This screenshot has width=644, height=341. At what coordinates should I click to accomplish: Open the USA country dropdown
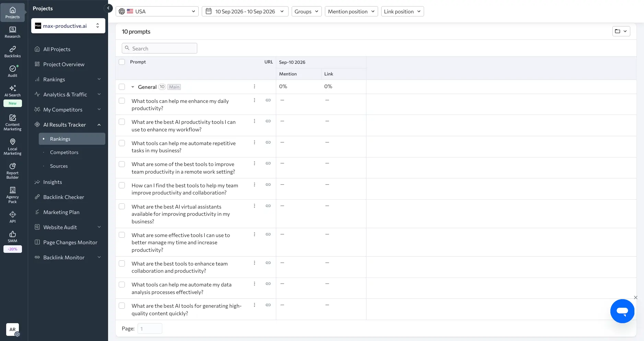pyautogui.click(x=157, y=11)
